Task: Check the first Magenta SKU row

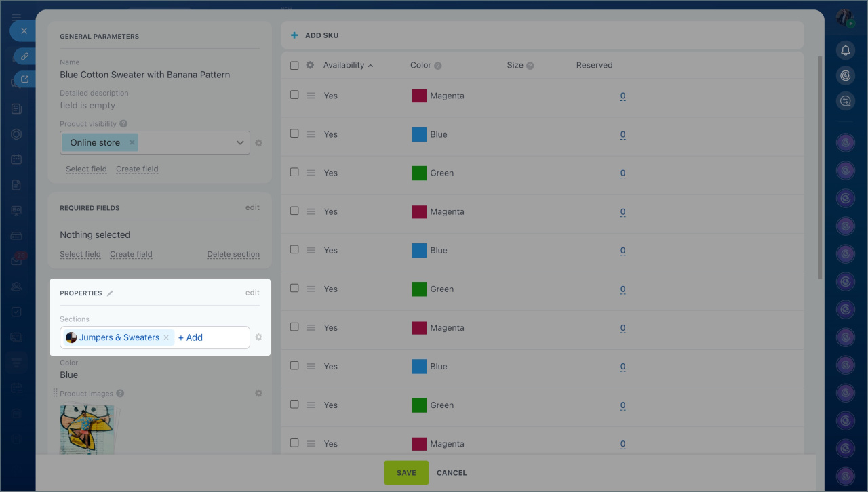Action: (x=294, y=96)
